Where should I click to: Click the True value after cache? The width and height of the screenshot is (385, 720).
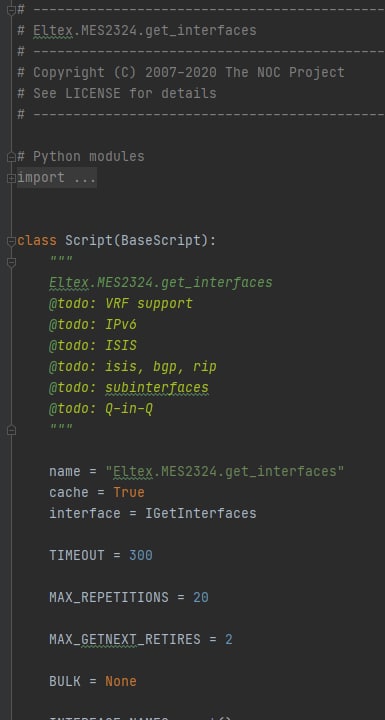(129, 492)
